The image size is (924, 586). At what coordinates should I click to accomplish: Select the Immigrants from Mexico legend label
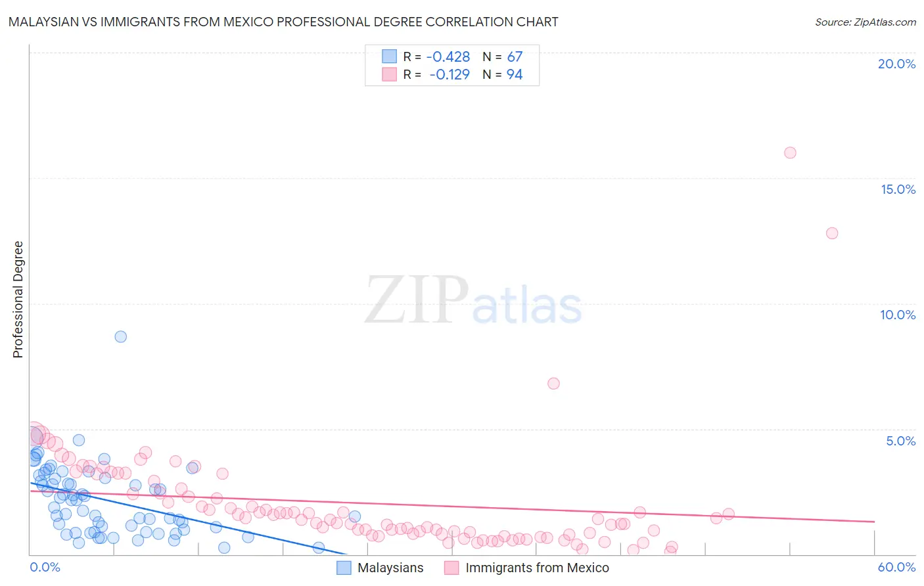pyautogui.click(x=537, y=568)
